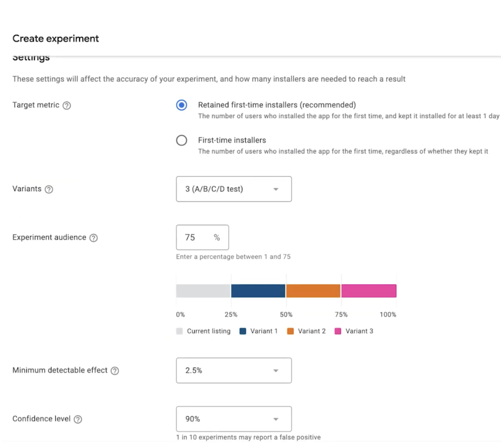Screen dimensions: 501x448
Task: Select First-time installers radio option
Action: point(182,140)
